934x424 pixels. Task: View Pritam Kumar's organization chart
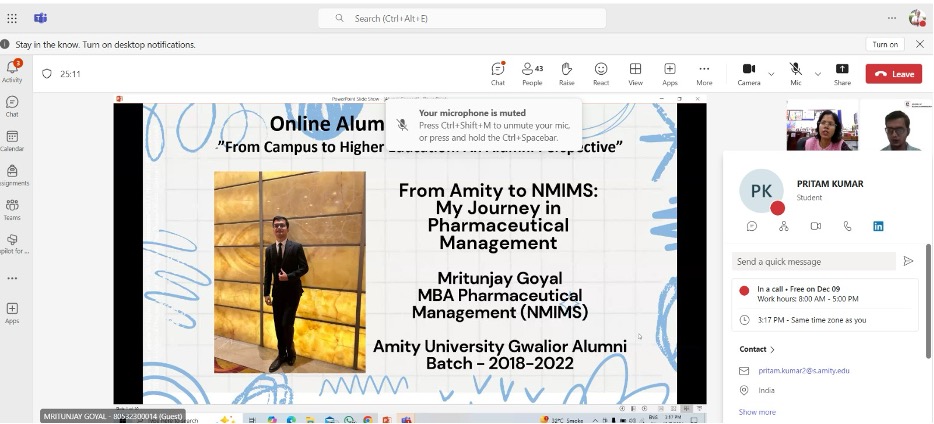click(x=783, y=226)
